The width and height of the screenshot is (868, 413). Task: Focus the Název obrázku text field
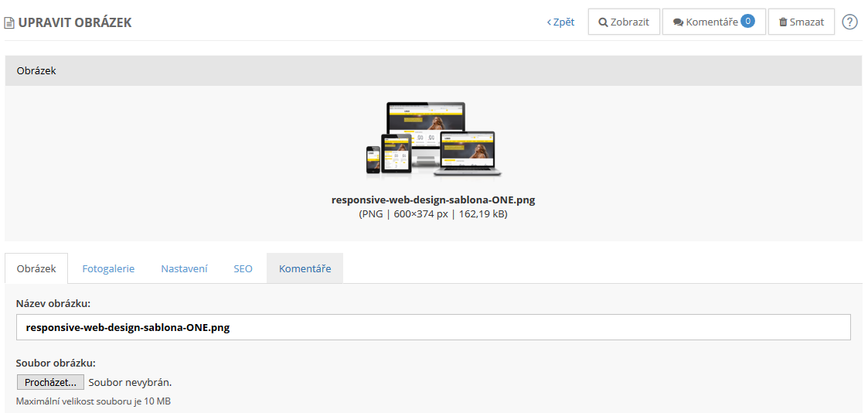pos(433,327)
